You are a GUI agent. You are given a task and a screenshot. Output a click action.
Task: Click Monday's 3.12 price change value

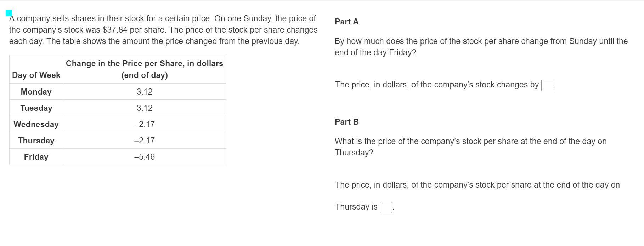[x=145, y=92]
